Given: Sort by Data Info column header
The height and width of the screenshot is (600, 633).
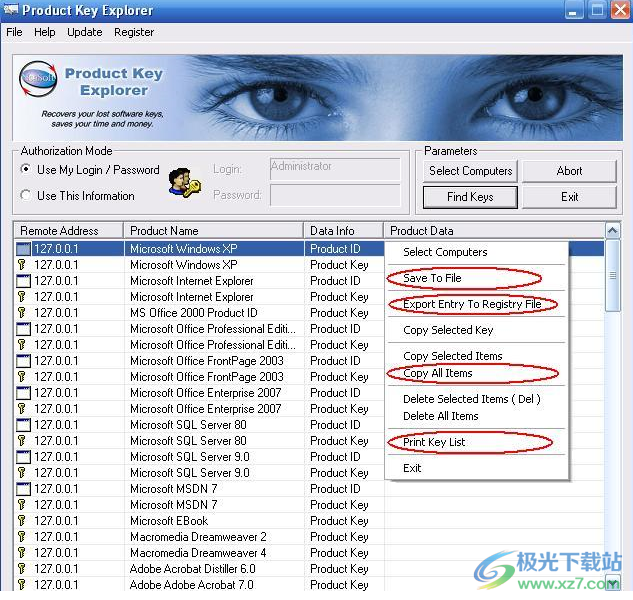Looking at the screenshot, I should coord(344,231).
